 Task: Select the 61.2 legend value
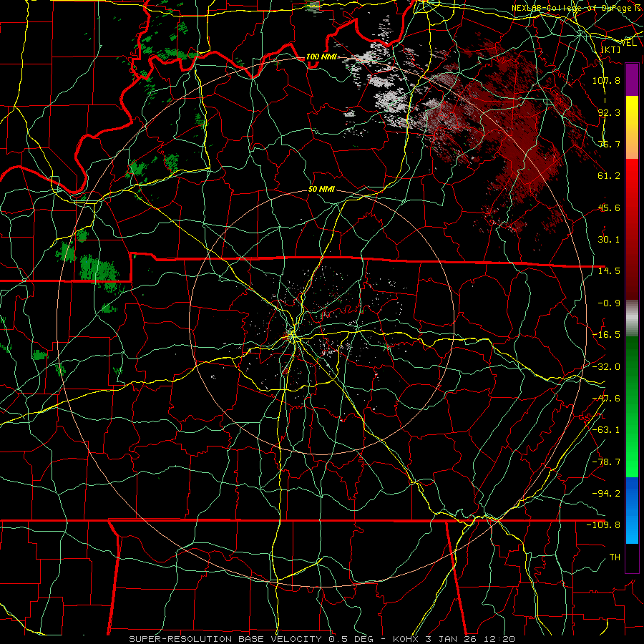click(x=609, y=176)
